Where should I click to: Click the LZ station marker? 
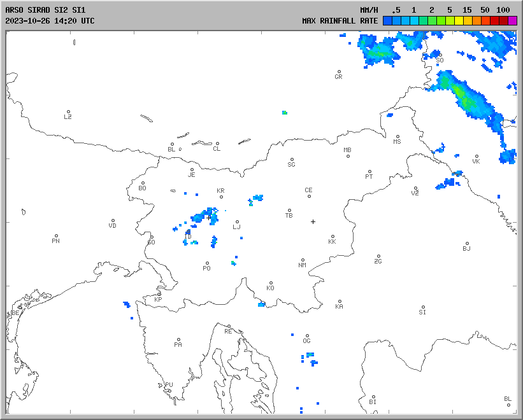[68, 111]
